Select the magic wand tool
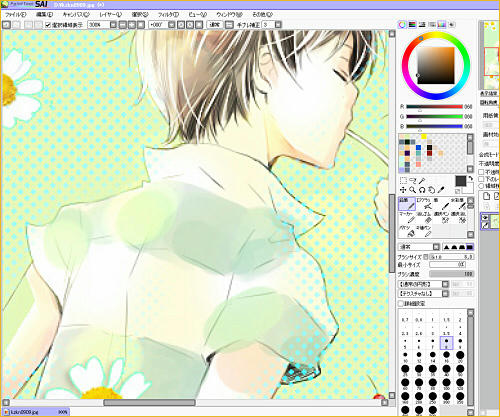This screenshot has height=417, width=500. [422, 181]
